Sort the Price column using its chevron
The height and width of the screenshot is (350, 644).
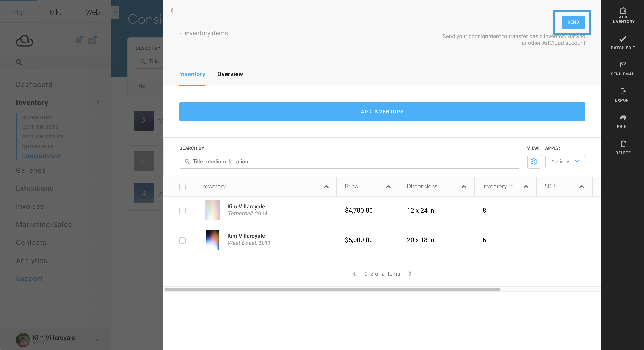[x=388, y=187]
